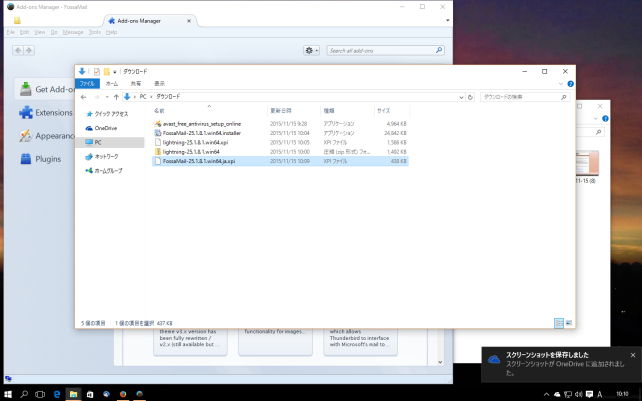Refresh the ダウンロード folder view
The height and width of the screenshot is (401, 642).
[470, 97]
